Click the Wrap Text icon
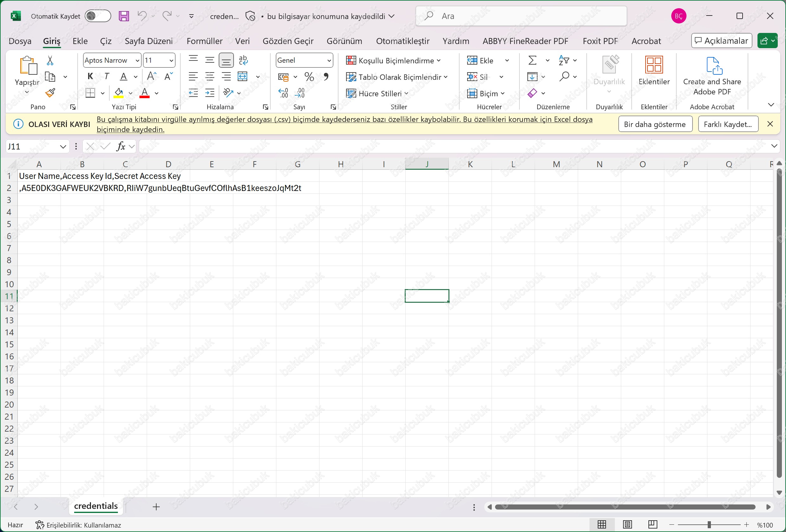The width and height of the screenshot is (786, 532). 243,60
